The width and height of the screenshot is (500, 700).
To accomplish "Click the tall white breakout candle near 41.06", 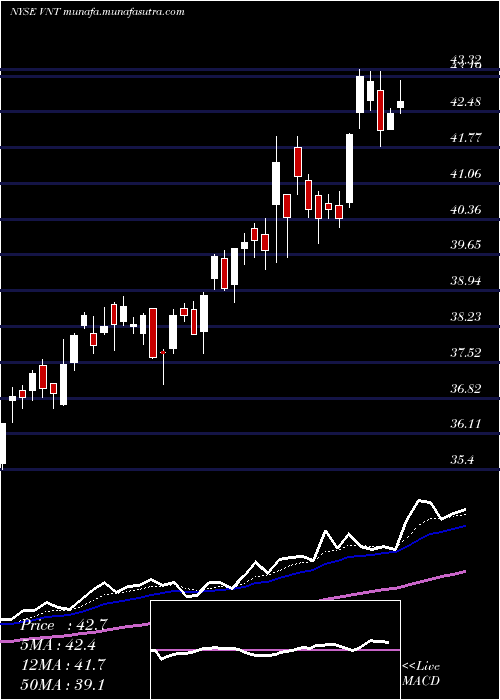I will (x=349, y=168).
